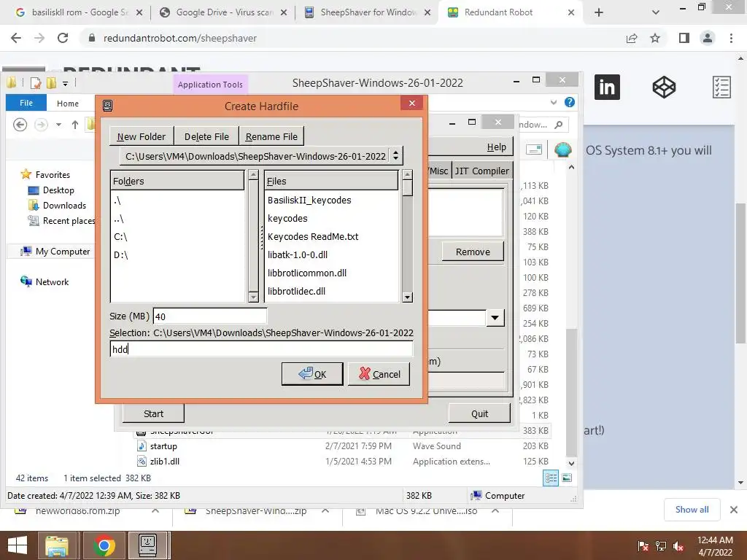Open Chrome three-dot menu

coord(731,38)
